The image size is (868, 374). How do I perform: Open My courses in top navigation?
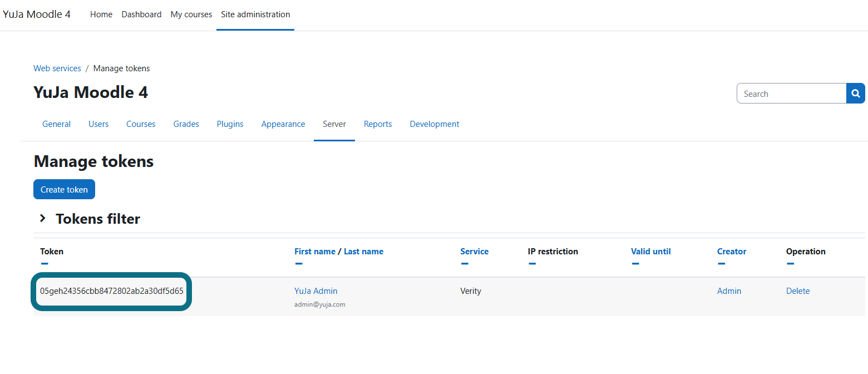(x=191, y=14)
